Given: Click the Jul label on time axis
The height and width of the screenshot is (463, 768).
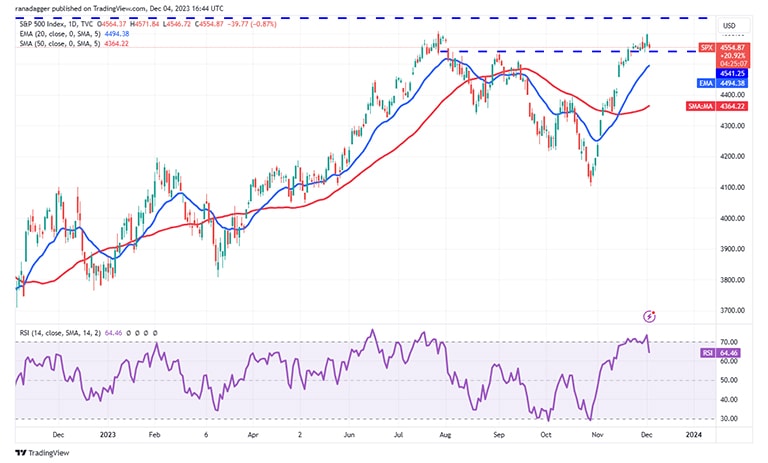Looking at the screenshot, I should click(398, 435).
